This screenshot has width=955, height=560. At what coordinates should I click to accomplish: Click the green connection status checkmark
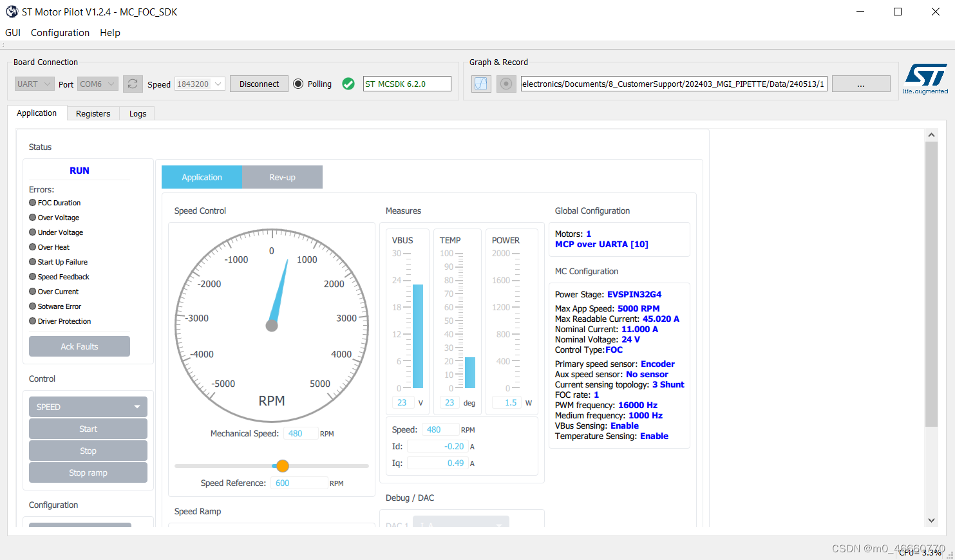[348, 84]
